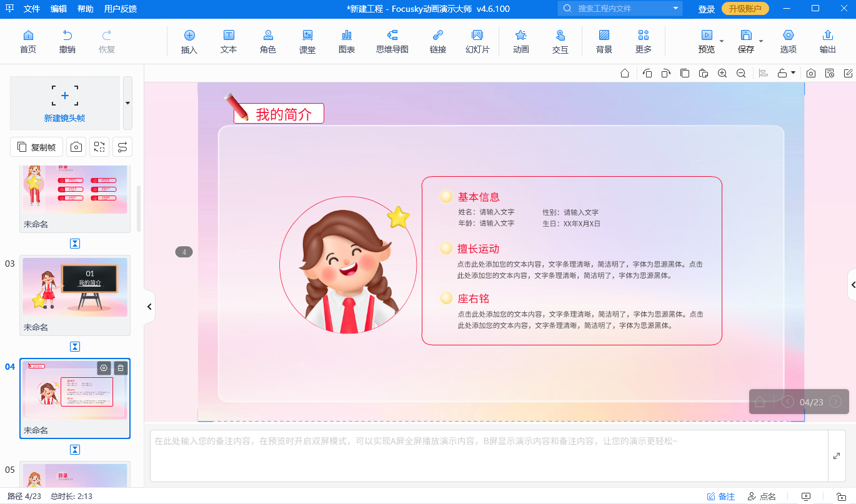Viewport: 856px width, 504px height.
Task: Select the 基本信息 heading on the canvas
Action: (x=479, y=197)
